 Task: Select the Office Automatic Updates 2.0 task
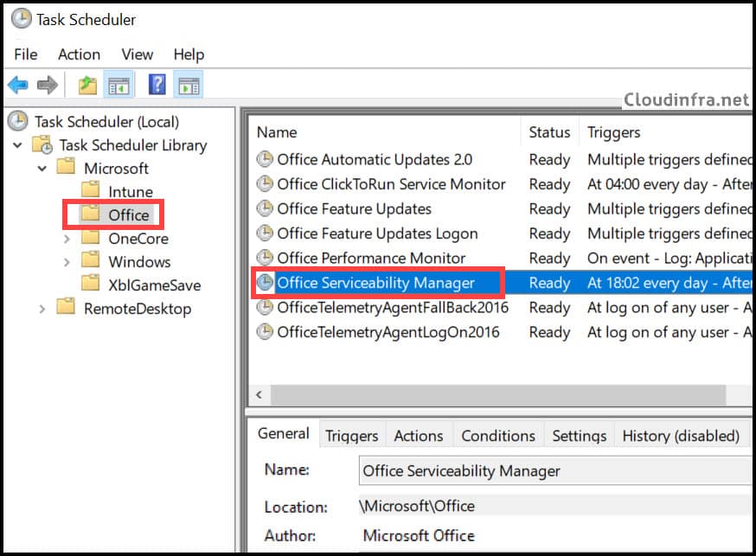[375, 159]
